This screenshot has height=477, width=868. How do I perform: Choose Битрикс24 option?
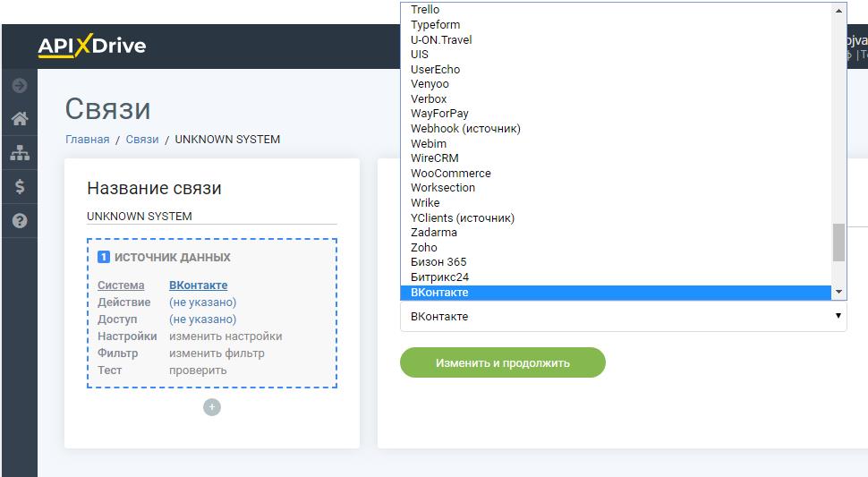[x=616, y=277]
